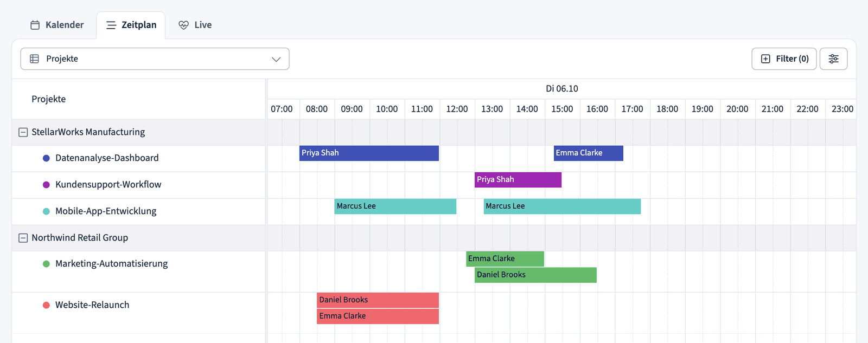This screenshot has height=343, width=868.
Task: Open the Mobile-App-Entwicklung project
Action: pyautogui.click(x=106, y=211)
